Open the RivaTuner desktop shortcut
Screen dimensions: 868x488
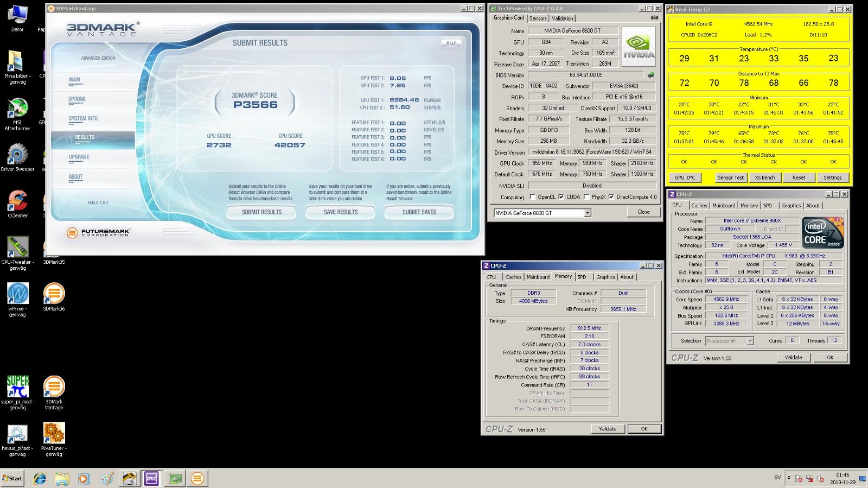pyautogui.click(x=54, y=440)
